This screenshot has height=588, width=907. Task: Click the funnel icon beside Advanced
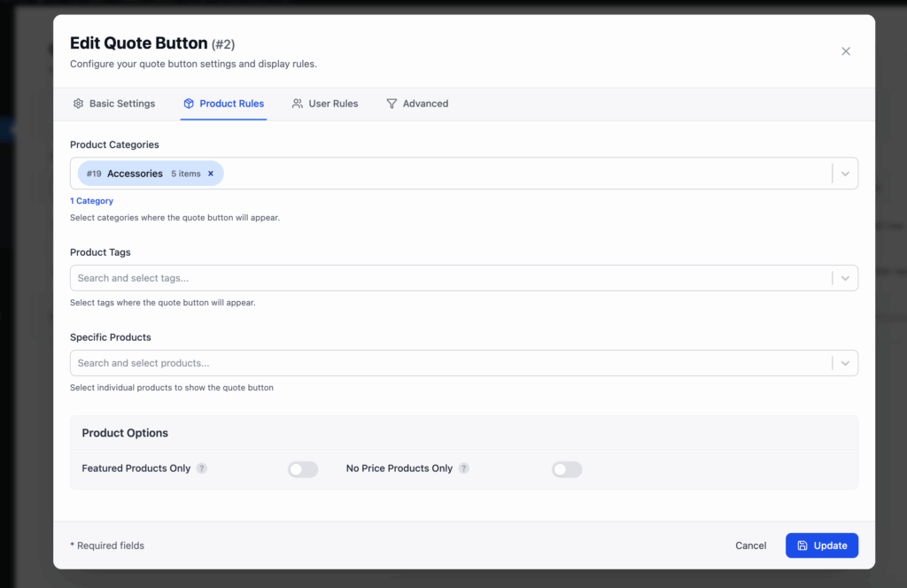tap(391, 104)
